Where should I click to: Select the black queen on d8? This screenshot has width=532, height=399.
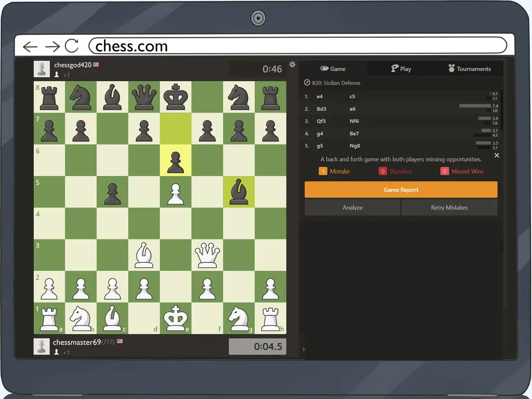tap(144, 97)
